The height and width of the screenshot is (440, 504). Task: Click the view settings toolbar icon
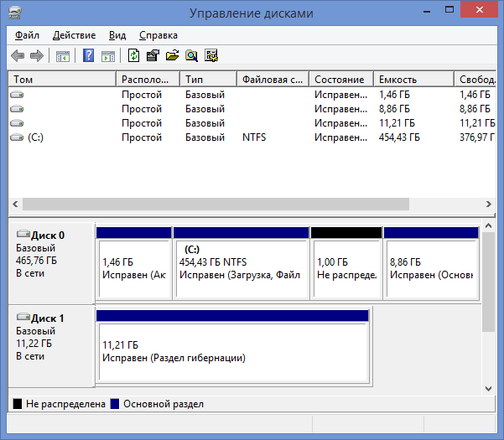click(x=211, y=55)
